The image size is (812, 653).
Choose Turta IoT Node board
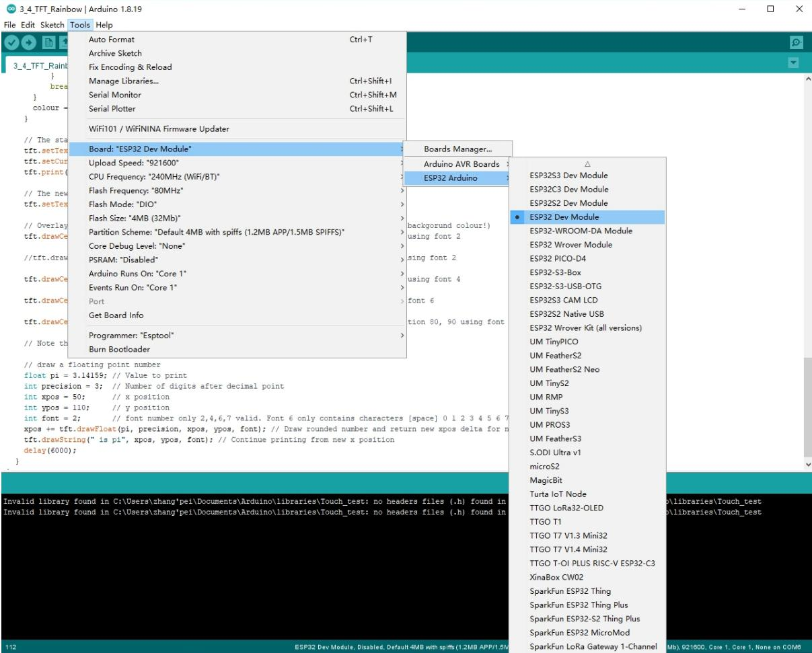click(x=587, y=494)
